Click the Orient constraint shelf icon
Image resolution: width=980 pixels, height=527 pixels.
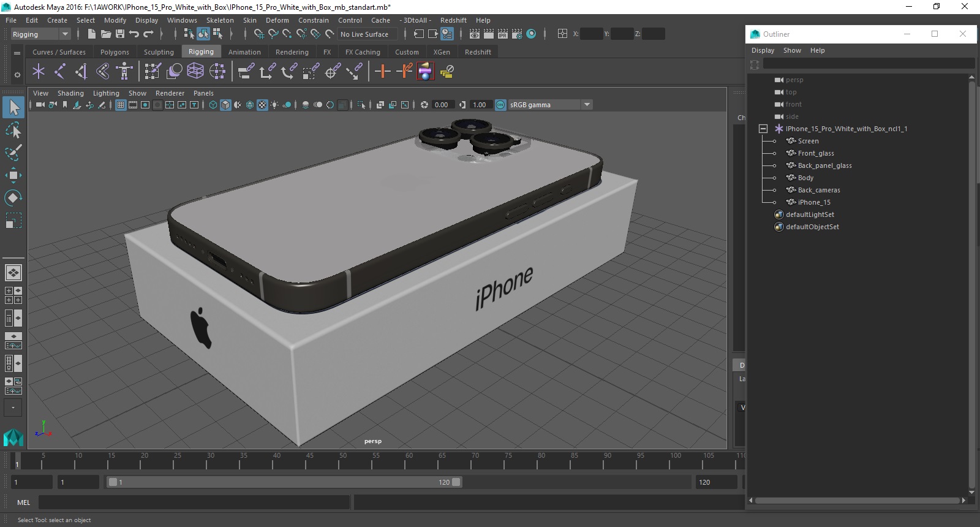(x=288, y=72)
